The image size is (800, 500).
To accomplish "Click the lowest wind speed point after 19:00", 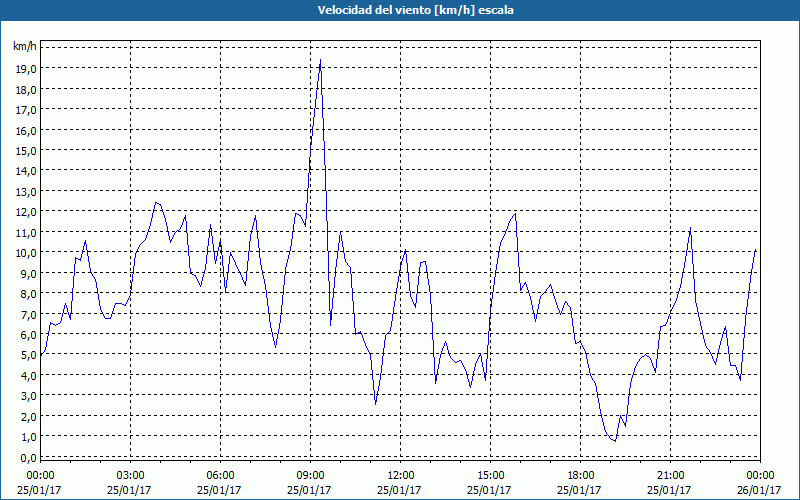I will pos(615,441).
